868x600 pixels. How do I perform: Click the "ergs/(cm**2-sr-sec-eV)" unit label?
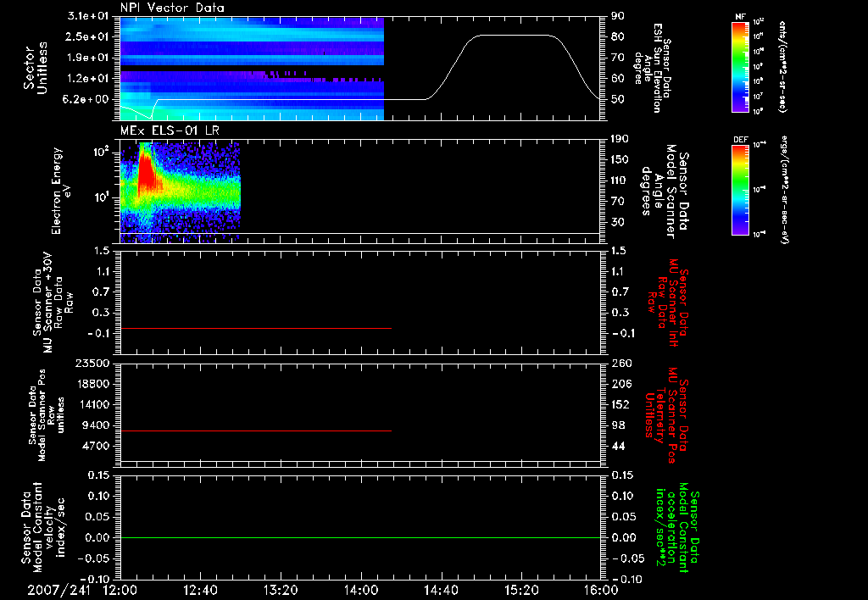785,190
